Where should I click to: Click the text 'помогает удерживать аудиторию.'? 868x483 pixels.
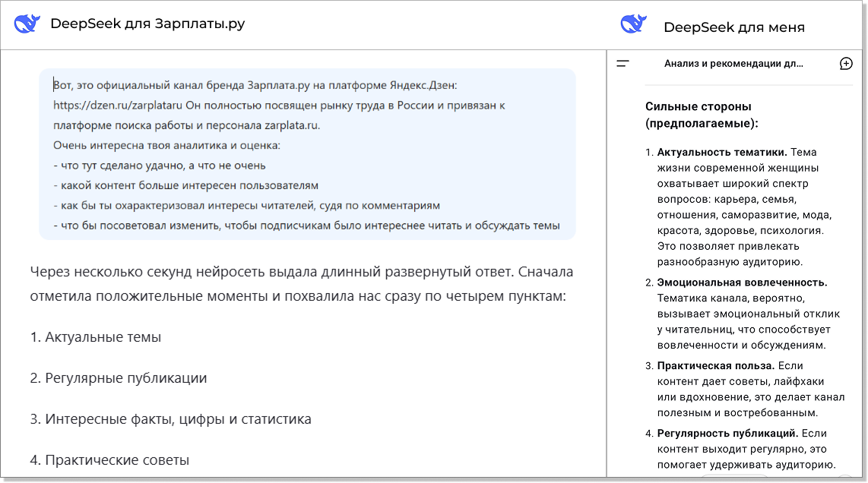pyautogui.click(x=746, y=465)
